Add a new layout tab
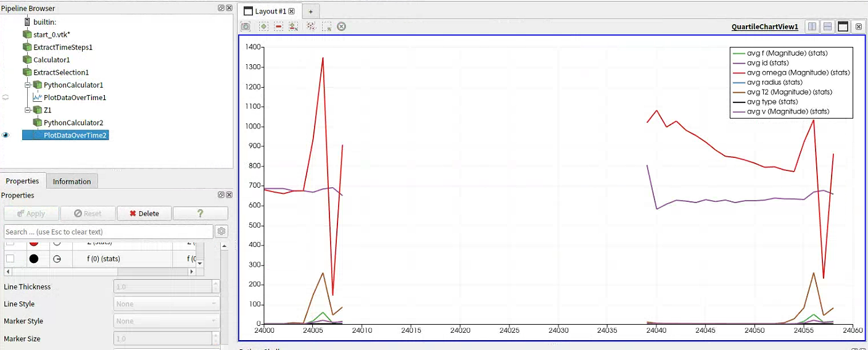The image size is (868, 350). coord(311,11)
